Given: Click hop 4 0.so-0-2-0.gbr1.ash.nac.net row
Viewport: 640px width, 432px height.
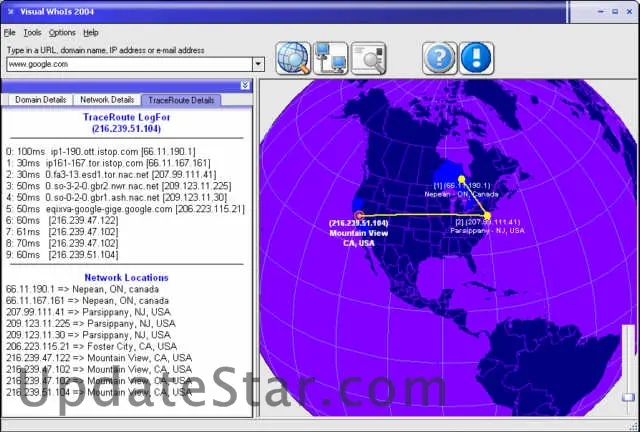Looking at the screenshot, I should point(116,197).
